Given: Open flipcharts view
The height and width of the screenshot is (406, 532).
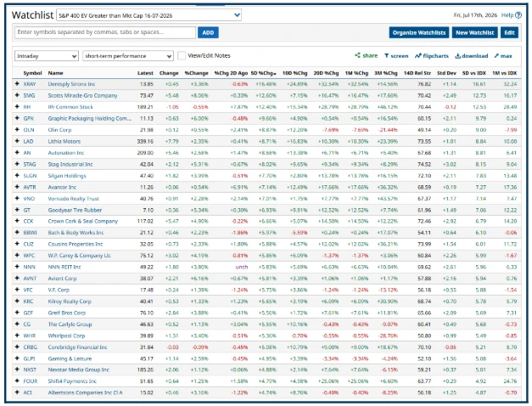Looking at the screenshot, I should (x=432, y=56).
